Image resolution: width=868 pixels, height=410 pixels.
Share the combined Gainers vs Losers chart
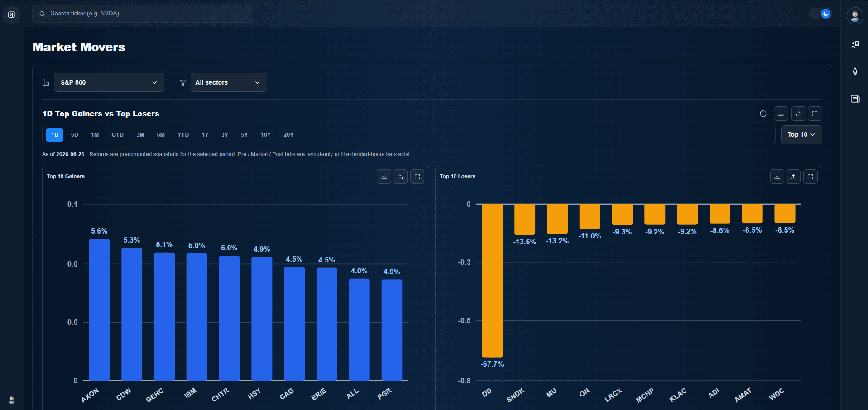pos(799,114)
